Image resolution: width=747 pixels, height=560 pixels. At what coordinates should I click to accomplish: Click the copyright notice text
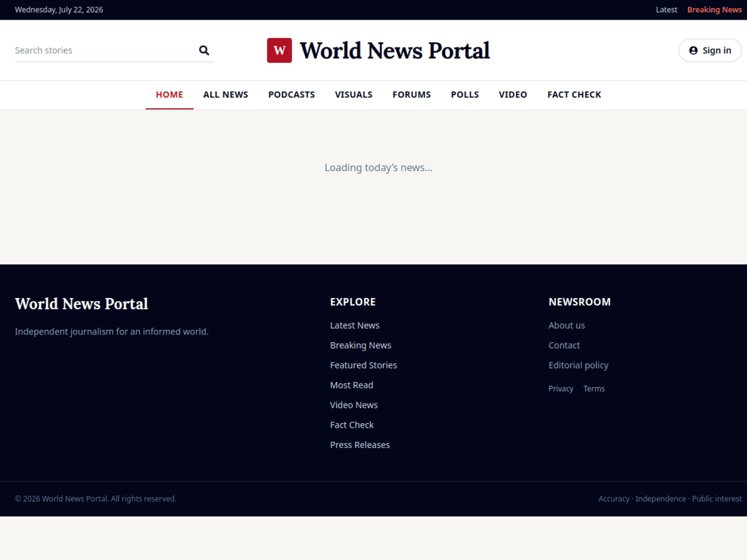96,499
